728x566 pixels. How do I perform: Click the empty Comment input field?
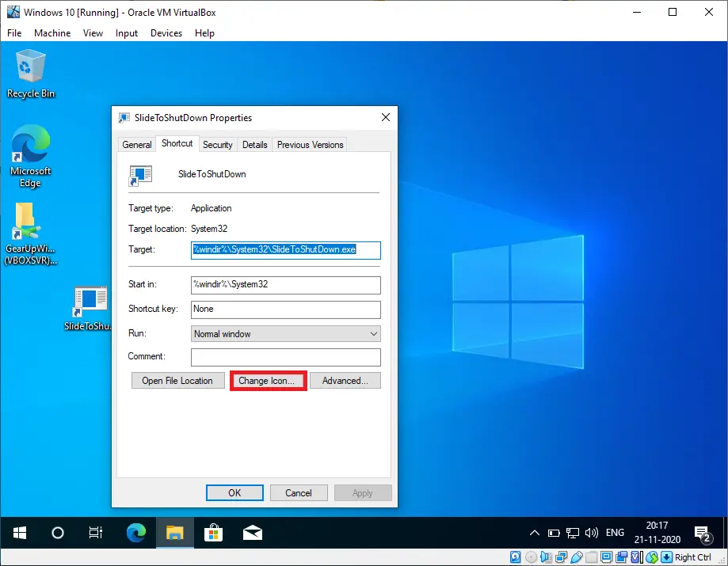pos(285,357)
